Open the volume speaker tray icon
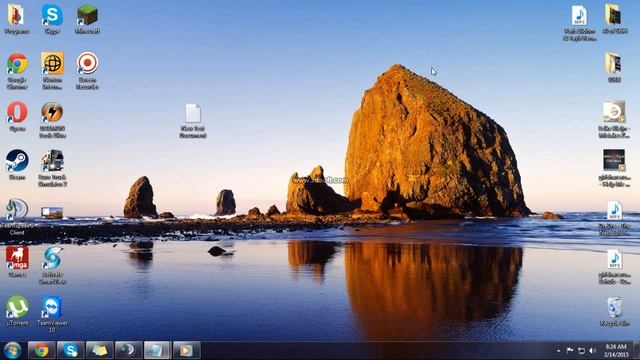This screenshot has height=360, width=640. tap(593, 351)
